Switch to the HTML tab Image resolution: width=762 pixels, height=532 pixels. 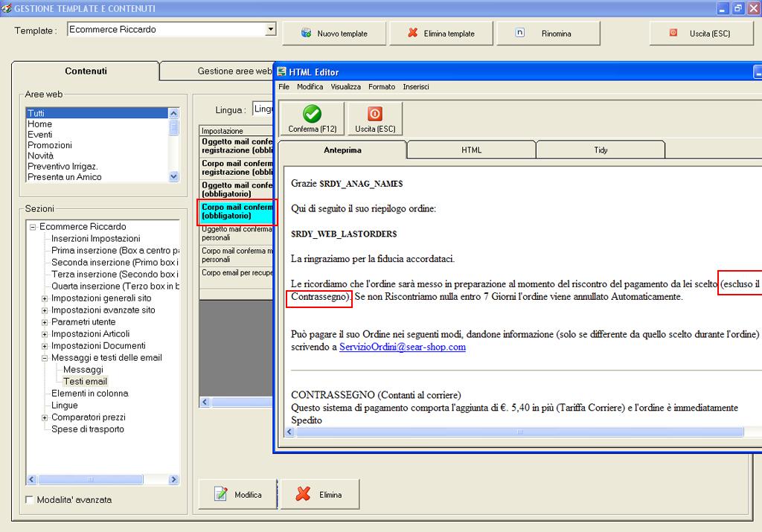point(471,150)
